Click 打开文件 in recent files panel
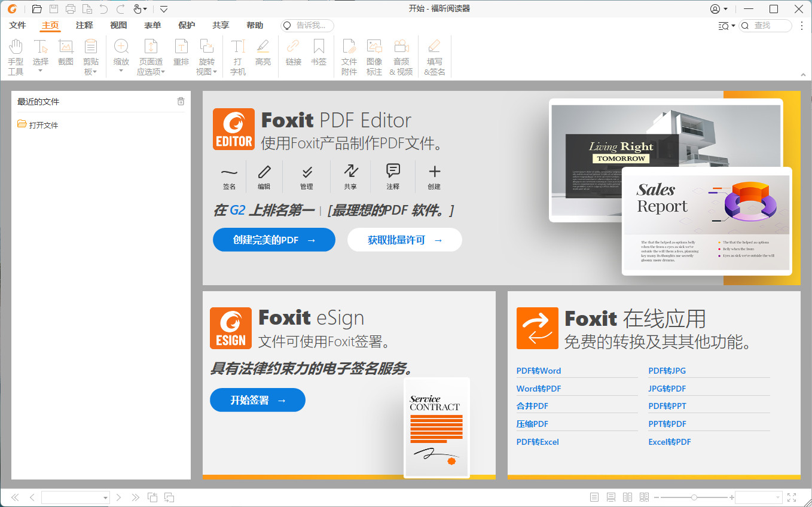 [x=44, y=125]
